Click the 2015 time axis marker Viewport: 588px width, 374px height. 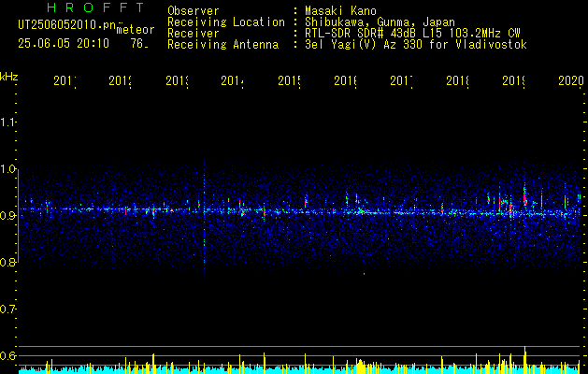click(289, 80)
